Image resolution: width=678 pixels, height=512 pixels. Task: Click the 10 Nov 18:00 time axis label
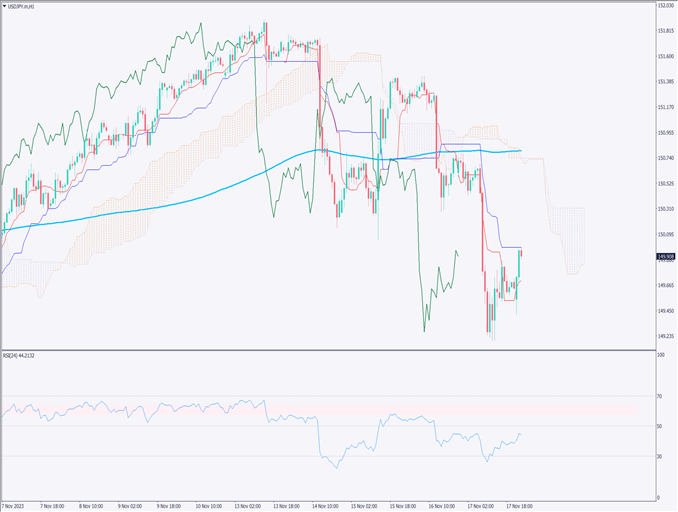210,506
